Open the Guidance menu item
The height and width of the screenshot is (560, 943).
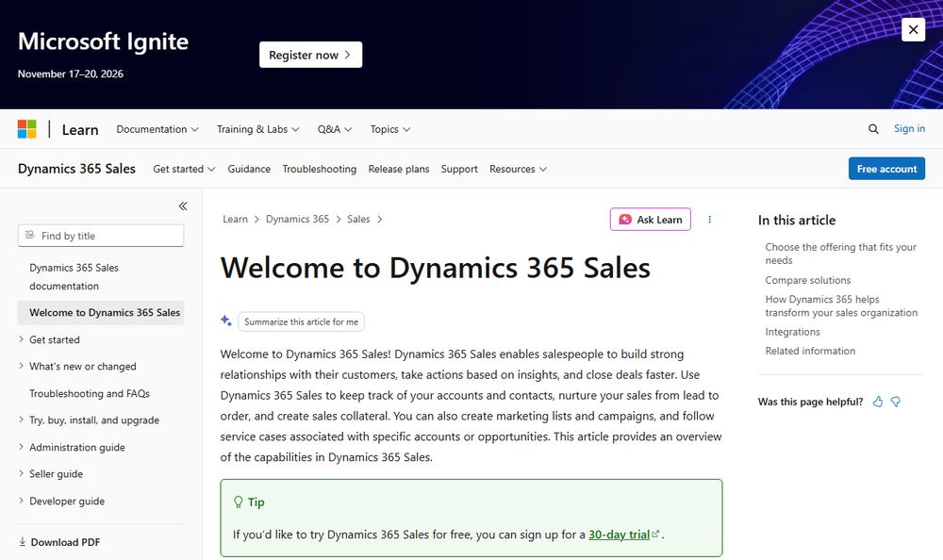tap(249, 169)
